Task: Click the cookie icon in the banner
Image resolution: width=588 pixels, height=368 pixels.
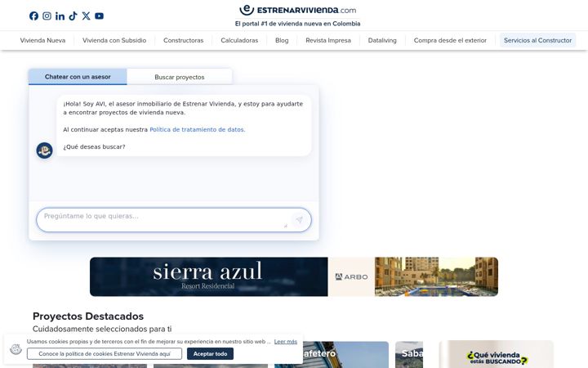Action: click(16, 349)
